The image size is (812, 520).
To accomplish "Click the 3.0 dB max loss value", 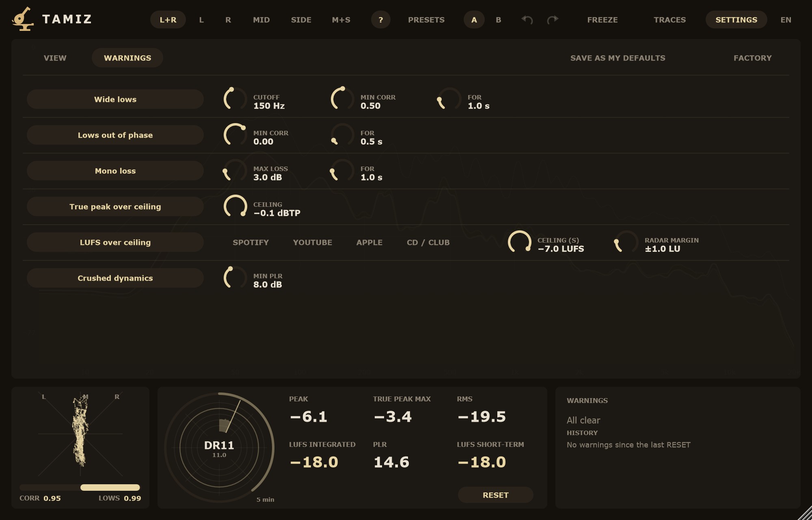I will pos(268,178).
